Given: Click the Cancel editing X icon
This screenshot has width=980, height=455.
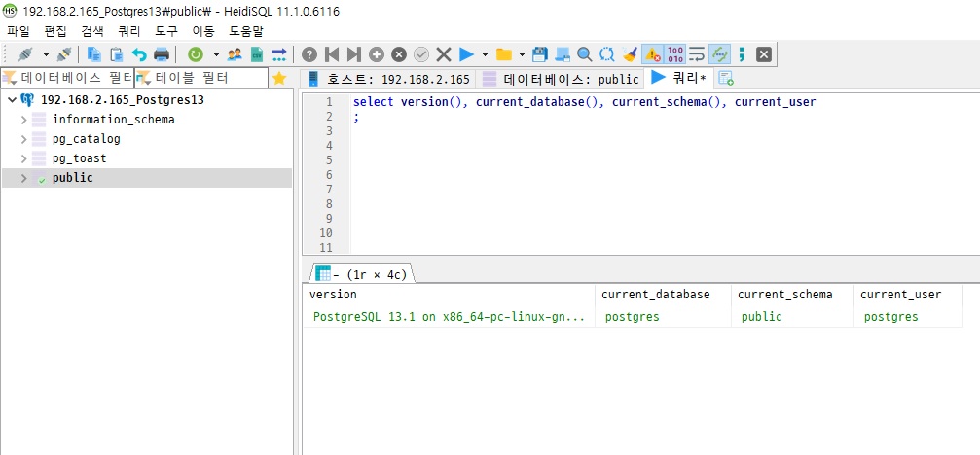Looking at the screenshot, I should [x=444, y=54].
